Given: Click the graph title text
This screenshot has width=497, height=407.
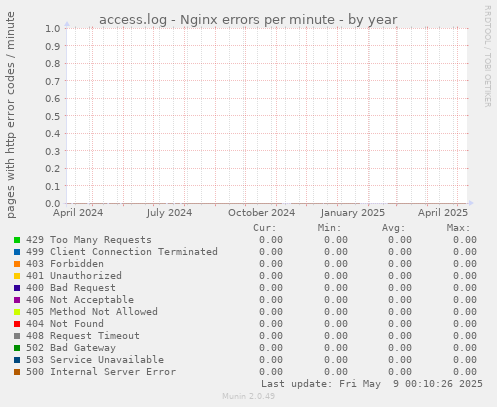Looking at the screenshot, I should click(248, 20).
